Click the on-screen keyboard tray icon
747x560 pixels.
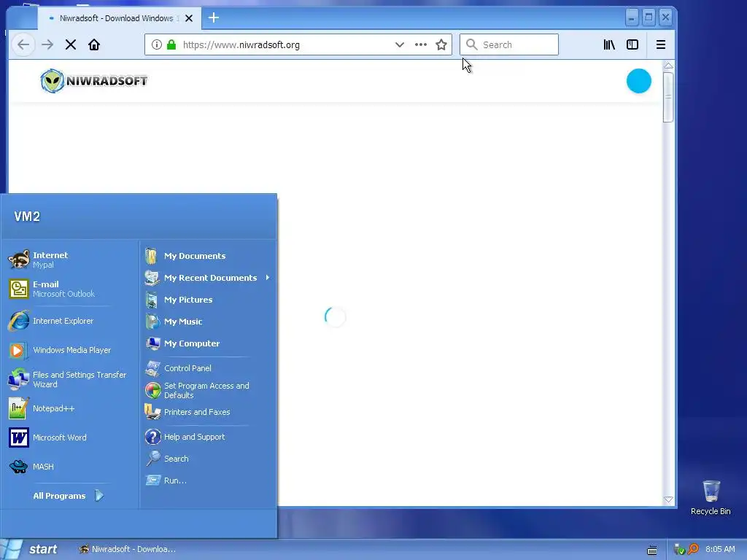651,550
